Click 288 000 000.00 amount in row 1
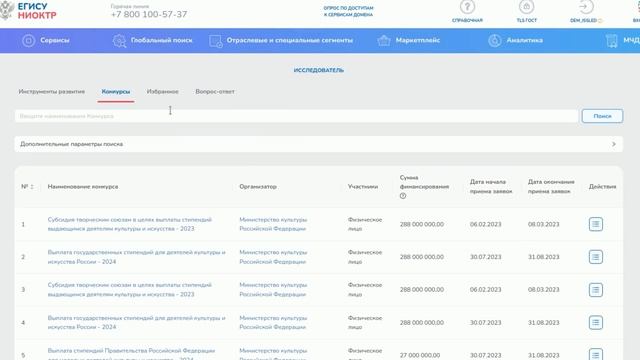This screenshot has height=360, width=640. point(422,224)
